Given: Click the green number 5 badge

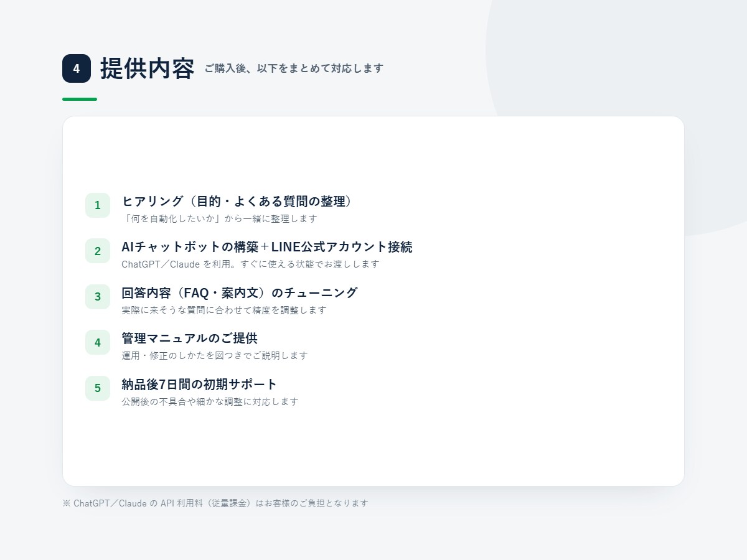Looking at the screenshot, I should click(98, 388).
